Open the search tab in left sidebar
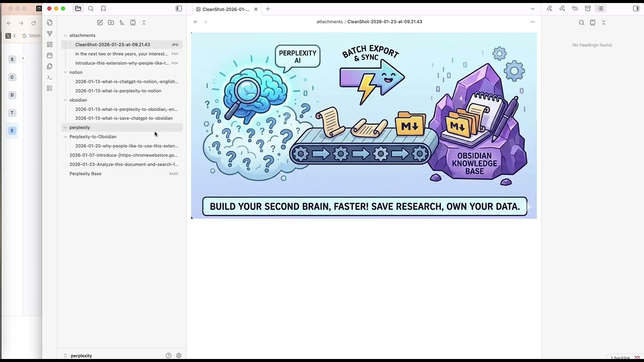This screenshot has height=362, width=644. click(91, 9)
